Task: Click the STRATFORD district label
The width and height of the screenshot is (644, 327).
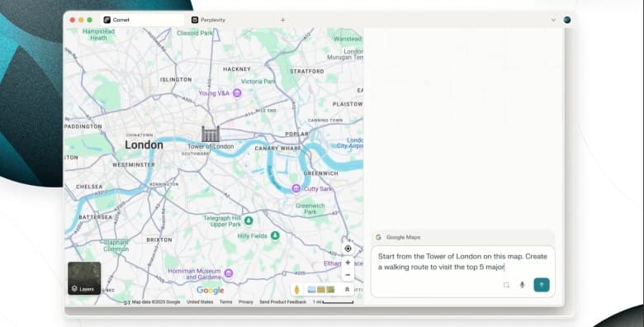Action: point(307,71)
